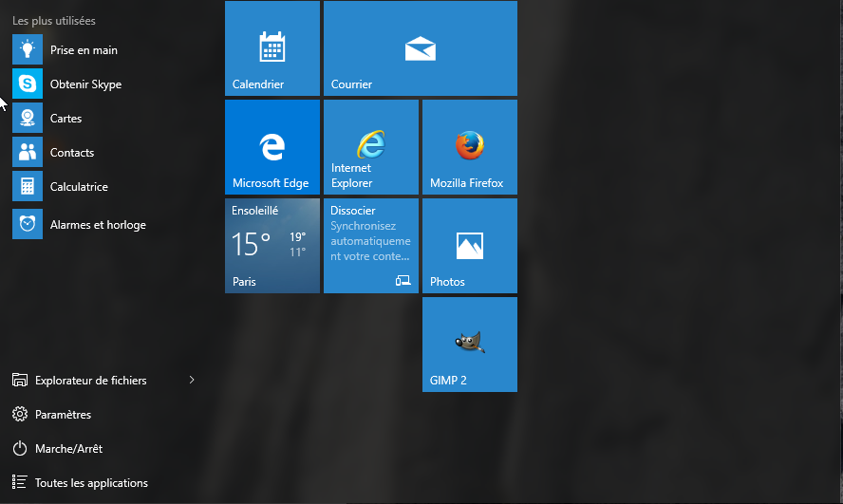The image size is (843, 504).
Task: Open the Paris weather tile
Action: 272,246
